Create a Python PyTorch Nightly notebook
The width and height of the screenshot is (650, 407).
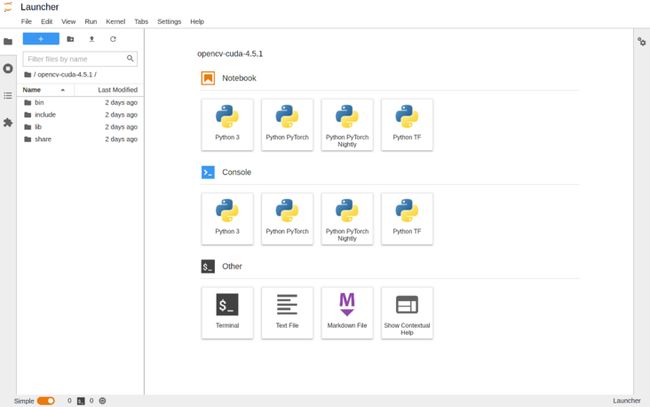[x=347, y=125]
